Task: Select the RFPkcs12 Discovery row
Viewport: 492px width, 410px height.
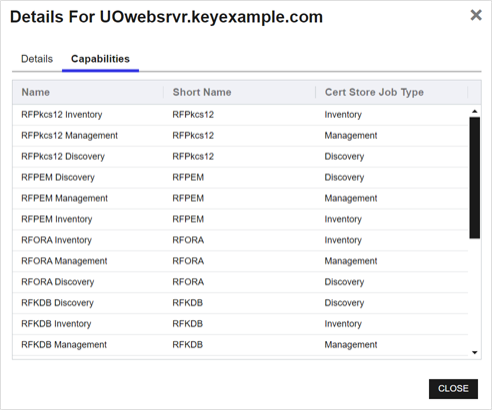Action: (x=240, y=157)
